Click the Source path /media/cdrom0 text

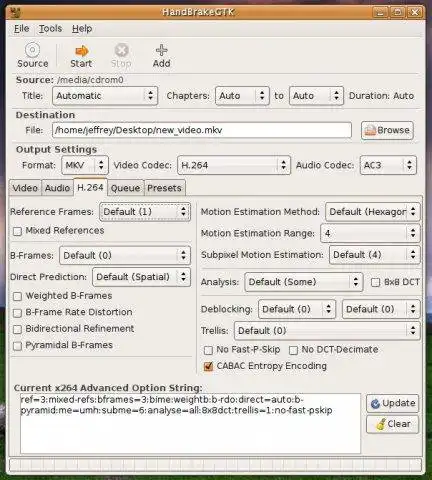click(x=90, y=80)
